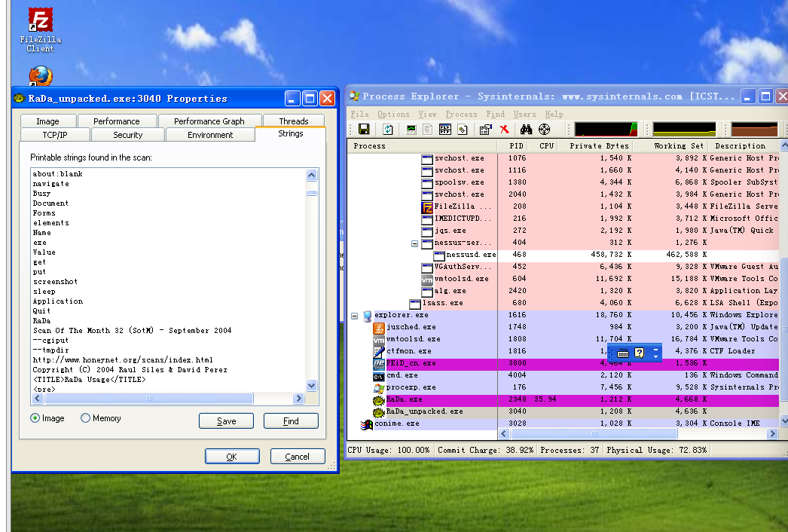Screen dimensions: 788x532
Task: Open the System Information graph icon
Action: coord(411,129)
